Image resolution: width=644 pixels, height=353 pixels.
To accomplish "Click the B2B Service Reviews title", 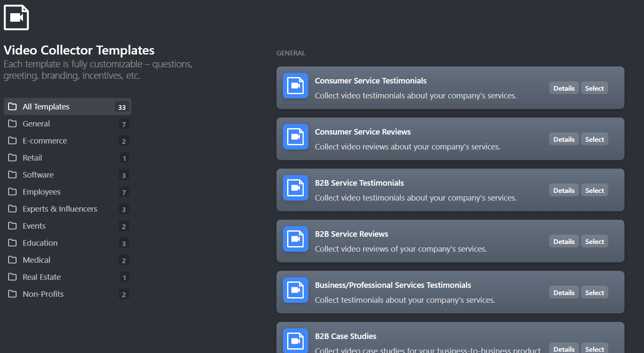I will click(351, 234).
